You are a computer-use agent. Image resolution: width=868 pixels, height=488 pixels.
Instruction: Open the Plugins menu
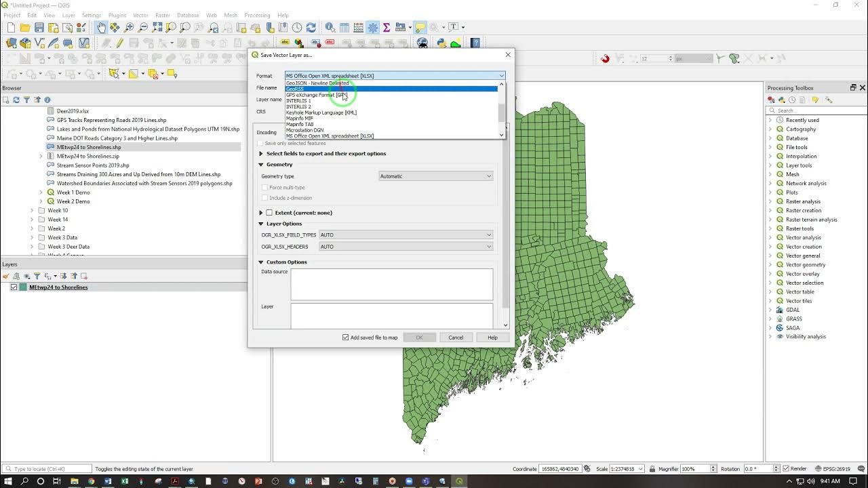[x=117, y=15]
